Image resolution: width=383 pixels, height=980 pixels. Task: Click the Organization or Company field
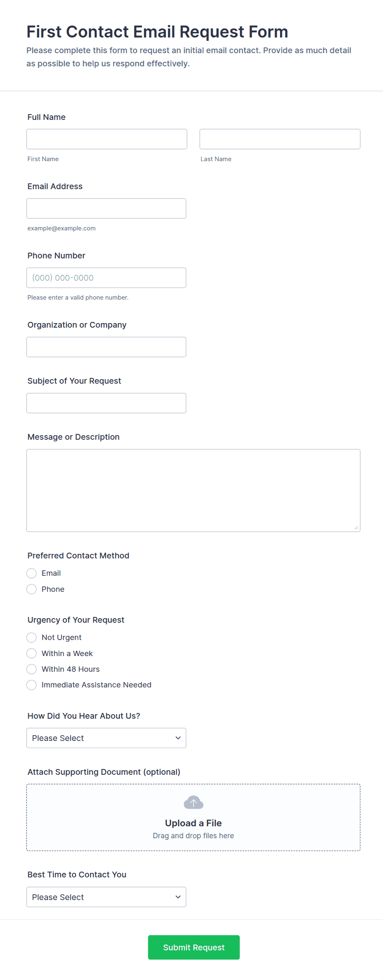[x=106, y=347]
